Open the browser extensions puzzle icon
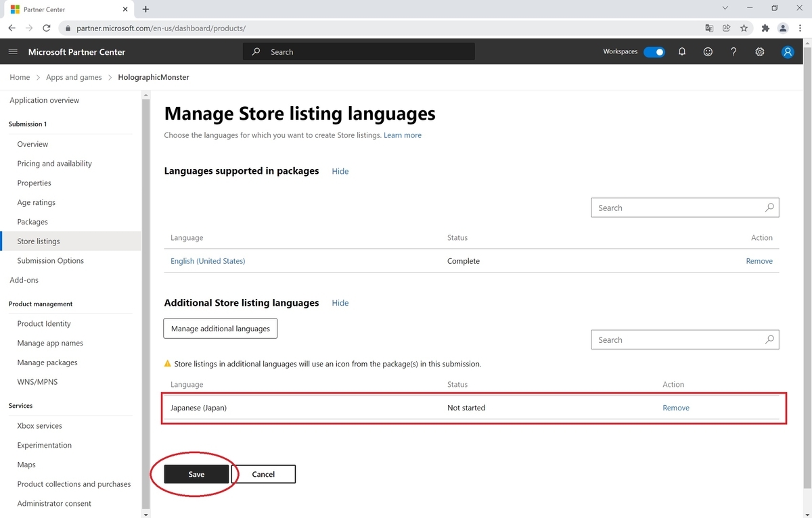This screenshot has width=812, height=518. pos(765,28)
